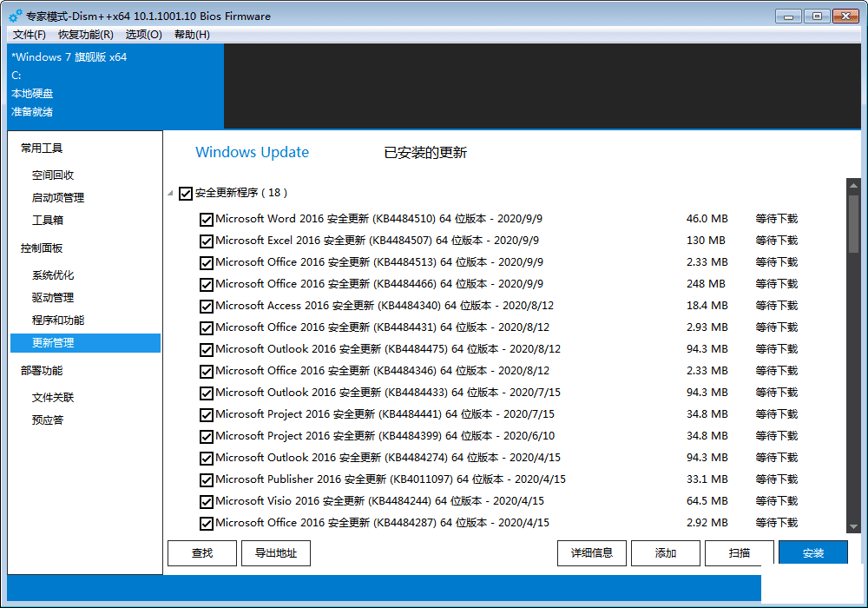Uncheck Outlook 2016 KB4484475 update
The height and width of the screenshot is (608, 868).
pos(207,349)
